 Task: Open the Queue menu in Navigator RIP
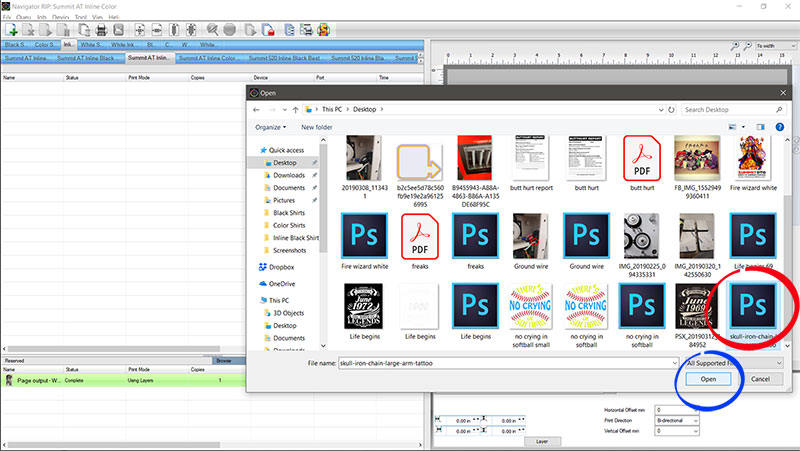tap(23, 17)
